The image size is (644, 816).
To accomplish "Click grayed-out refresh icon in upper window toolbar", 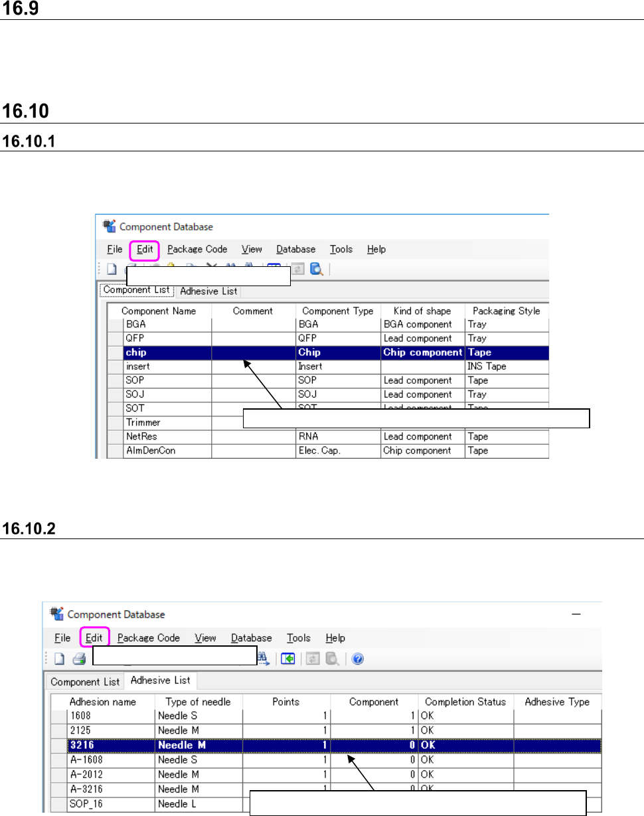I will [299, 270].
